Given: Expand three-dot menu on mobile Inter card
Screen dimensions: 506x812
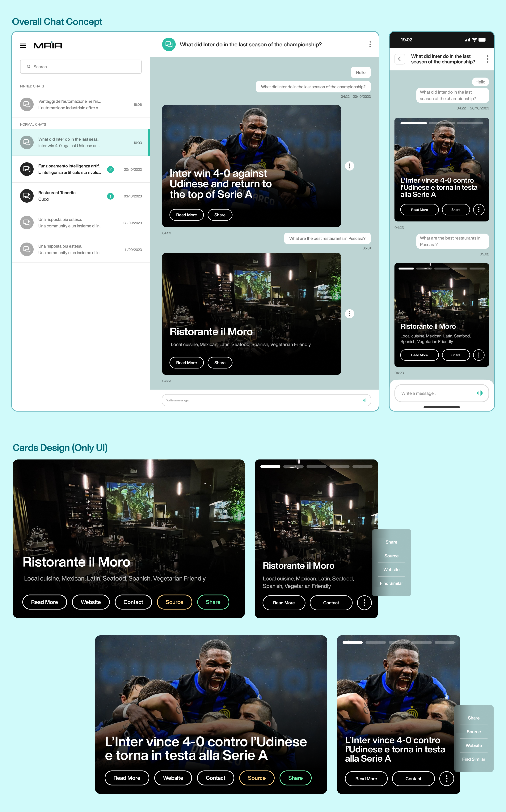Looking at the screenshot, I should (479, 210).
